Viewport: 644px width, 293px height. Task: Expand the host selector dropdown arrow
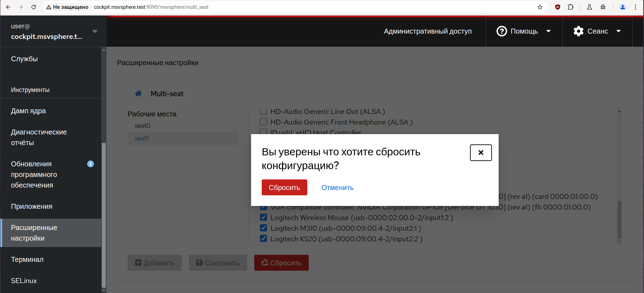[95, 31]
